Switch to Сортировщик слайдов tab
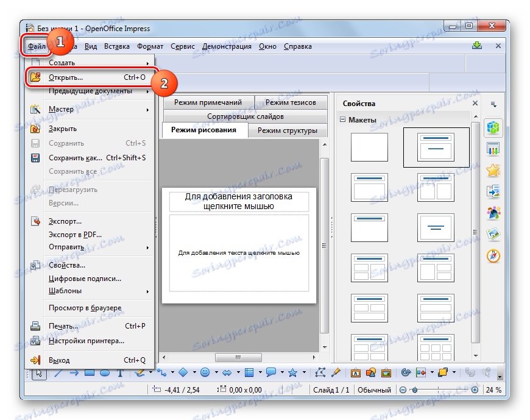The image size is (530, 420). 246,116
